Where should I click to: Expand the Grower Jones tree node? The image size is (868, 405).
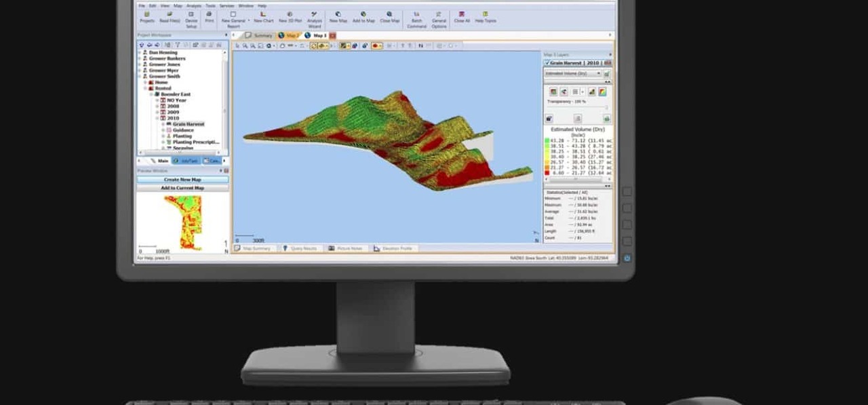point(140,64)
